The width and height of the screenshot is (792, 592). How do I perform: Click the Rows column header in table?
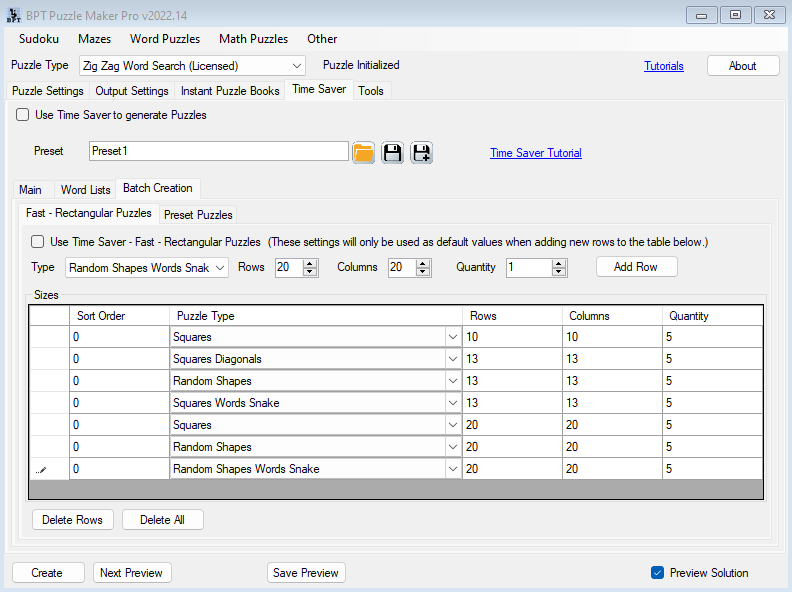pyautogui.click(x=512, y=316)
